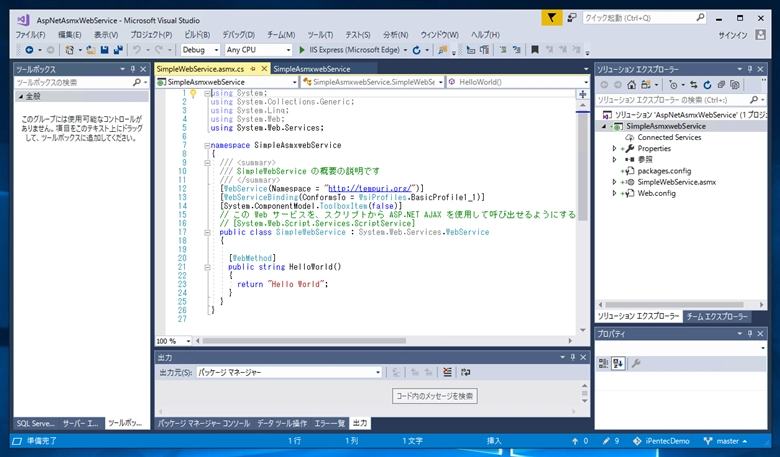This screenshot has width=780, height=457.
Task: Click the Property Pages wrench icon
Action: pyautogui.click(x=636, y=364)
